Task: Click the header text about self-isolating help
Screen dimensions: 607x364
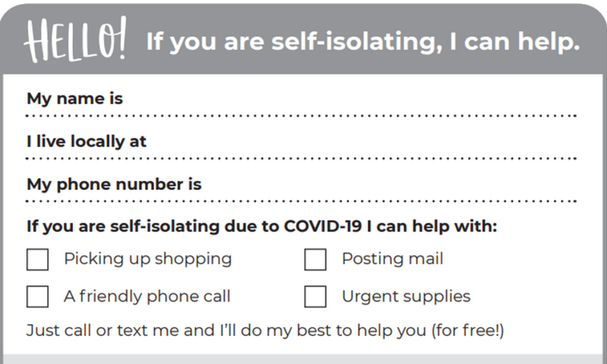Action: 363,41
